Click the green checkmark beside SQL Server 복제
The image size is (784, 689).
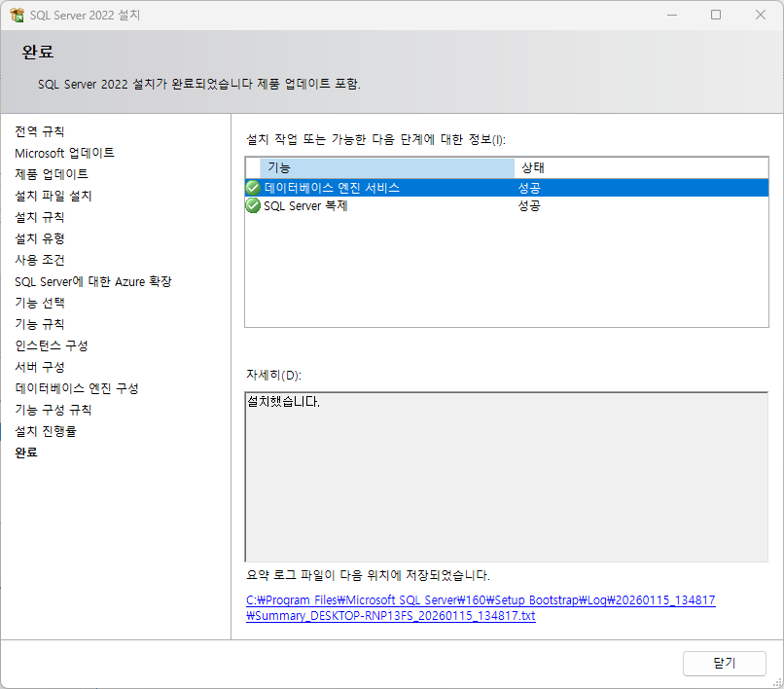click(x=253, y=205)
